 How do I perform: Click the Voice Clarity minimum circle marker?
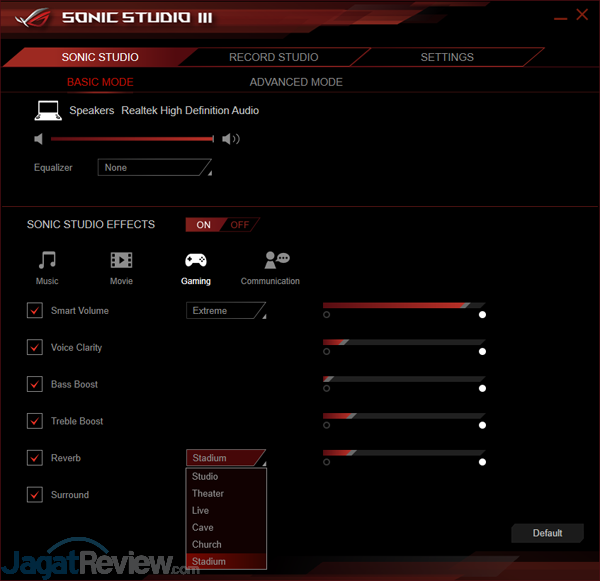point(326,351)
